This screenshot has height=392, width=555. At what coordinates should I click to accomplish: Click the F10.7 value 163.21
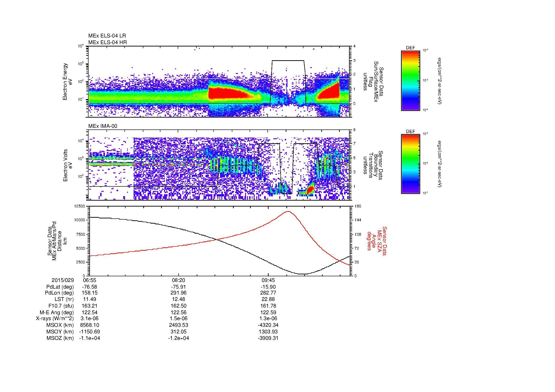click(x=89, y=306)
